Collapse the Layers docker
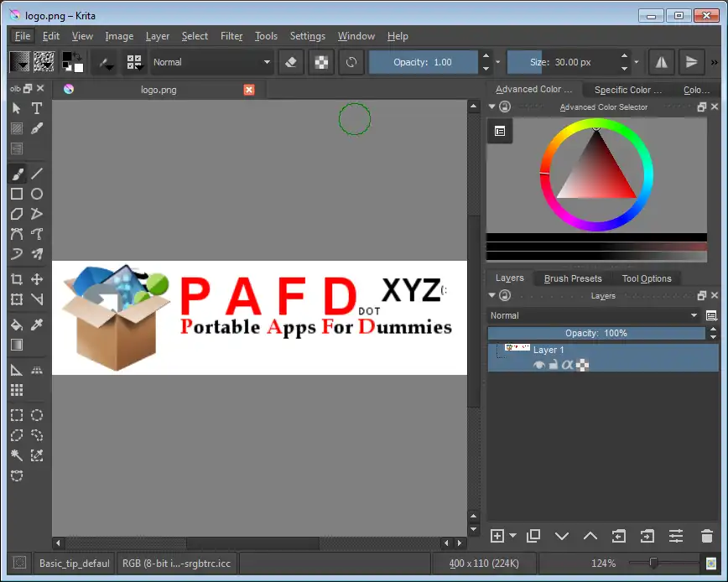This screenshot has width=728, height=582. coord(491,296)
